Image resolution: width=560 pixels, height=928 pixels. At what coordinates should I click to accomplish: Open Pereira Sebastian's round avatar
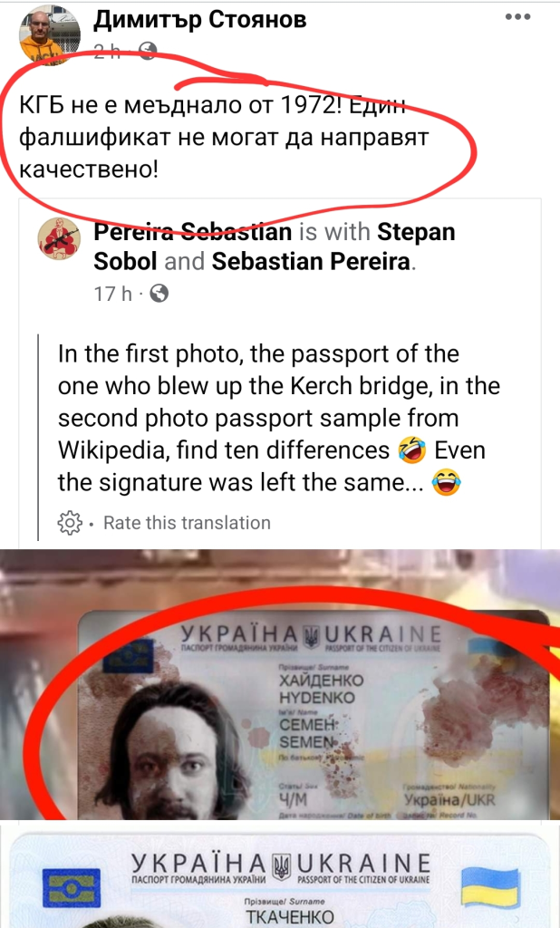point(59,239)
